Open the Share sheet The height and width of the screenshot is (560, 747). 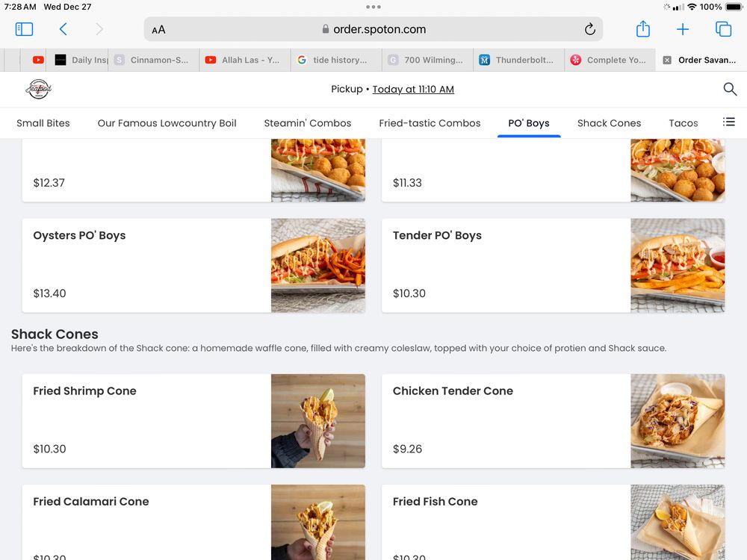643,28
